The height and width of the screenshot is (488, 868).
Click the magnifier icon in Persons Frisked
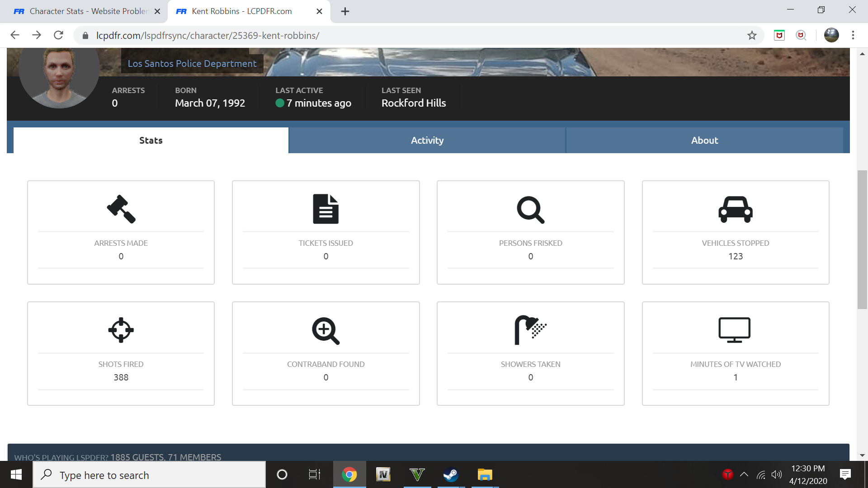pos(530,210)
